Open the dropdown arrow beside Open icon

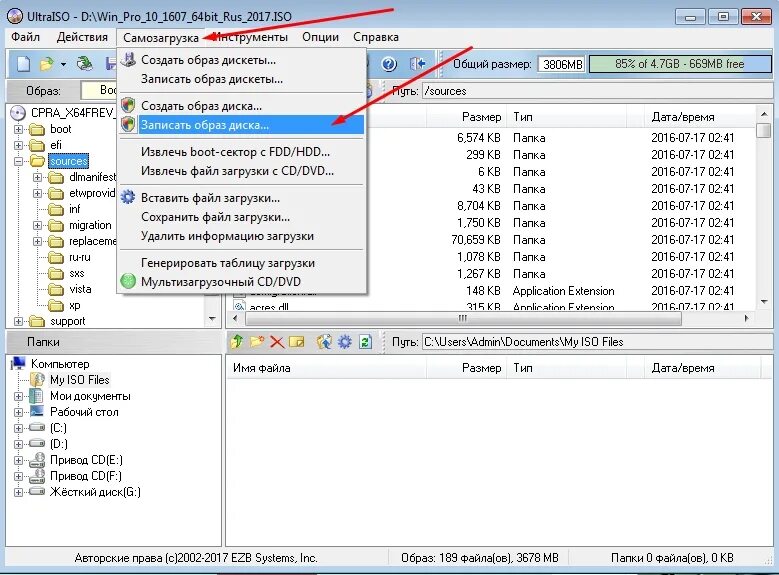[63, 65]
